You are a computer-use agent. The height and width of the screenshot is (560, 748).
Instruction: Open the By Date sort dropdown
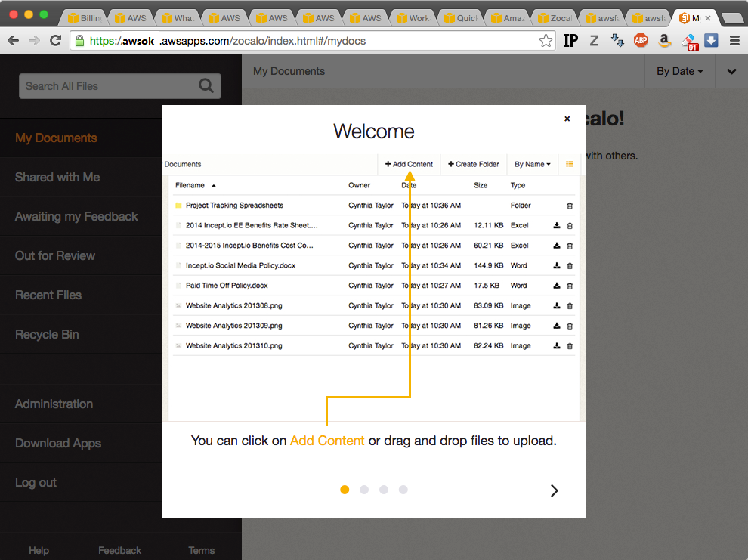[x=680, y=71]
